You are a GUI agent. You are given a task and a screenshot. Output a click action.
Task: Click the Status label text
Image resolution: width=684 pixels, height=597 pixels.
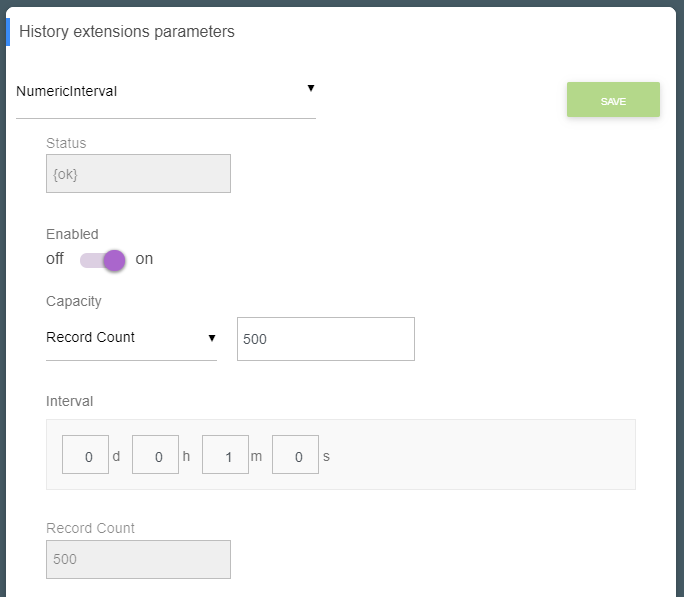tap(66, 143)
